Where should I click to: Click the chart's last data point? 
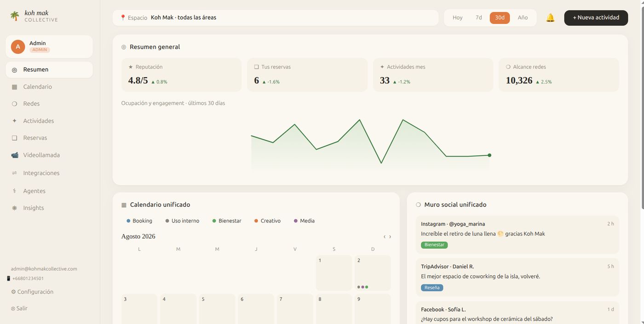(489, 155)
